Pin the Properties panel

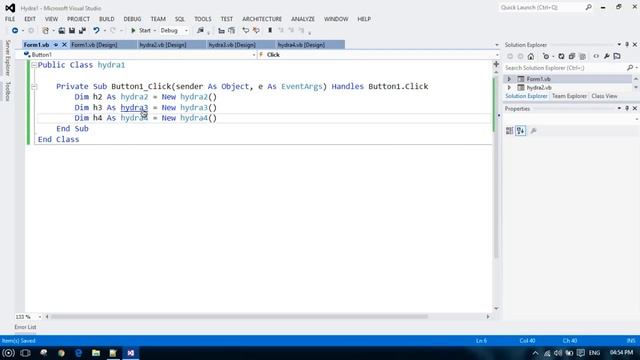pos(627,108)
